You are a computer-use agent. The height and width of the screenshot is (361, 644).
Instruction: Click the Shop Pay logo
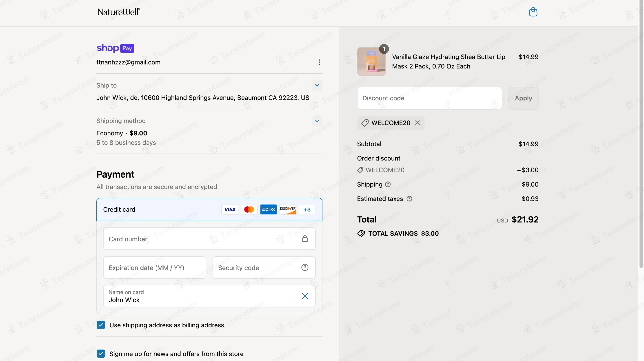click(x=115, y=48)
